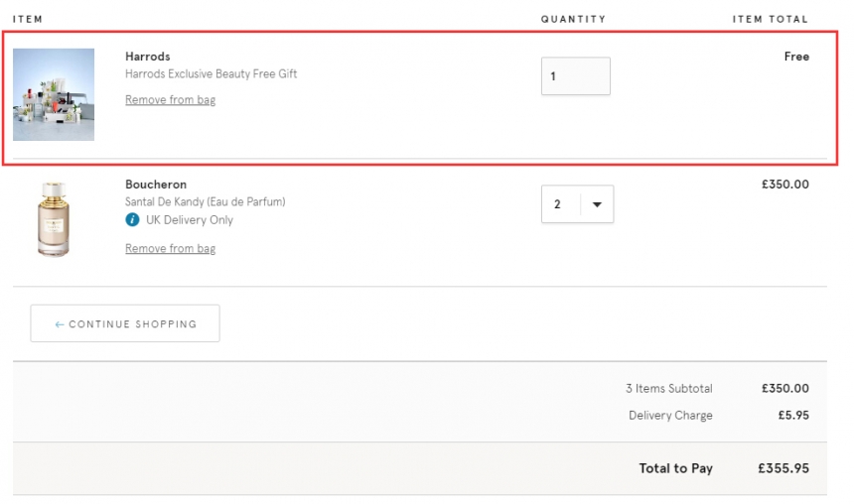This screenshot has width=854, height=504.
Task: Click the UK Delivery Only label
Action: pos(189,220)
